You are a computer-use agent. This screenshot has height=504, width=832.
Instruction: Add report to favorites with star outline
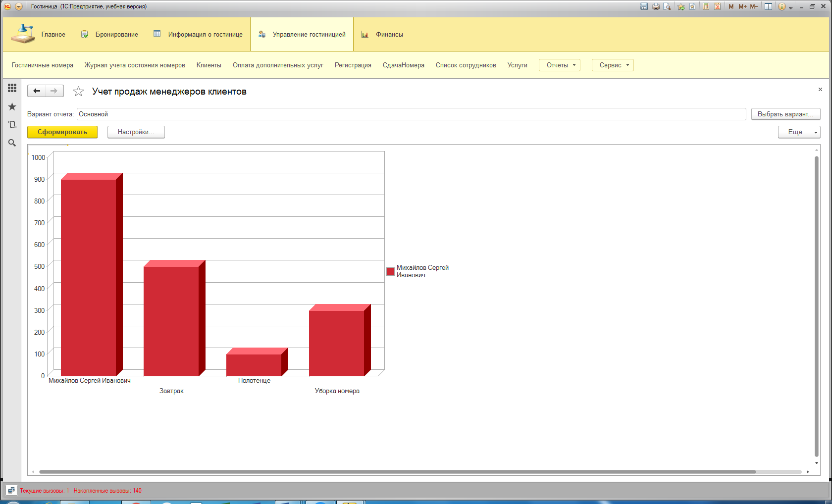pos(78,92)
